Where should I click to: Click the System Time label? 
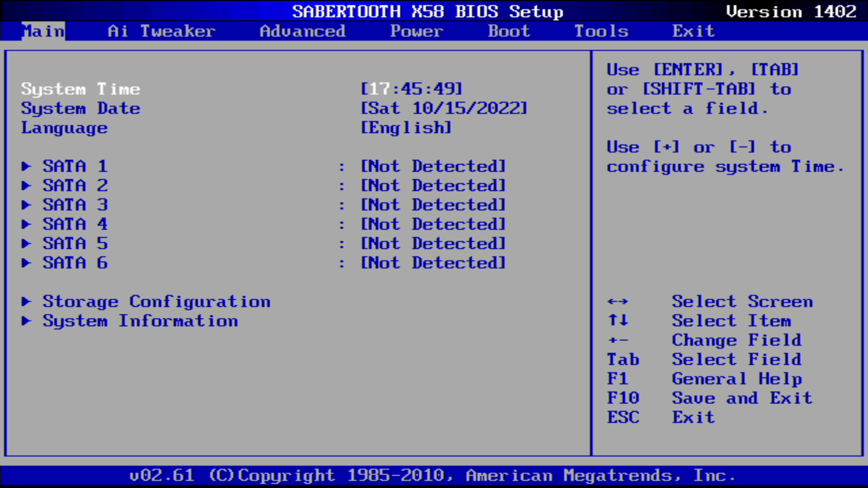[81, 89]
